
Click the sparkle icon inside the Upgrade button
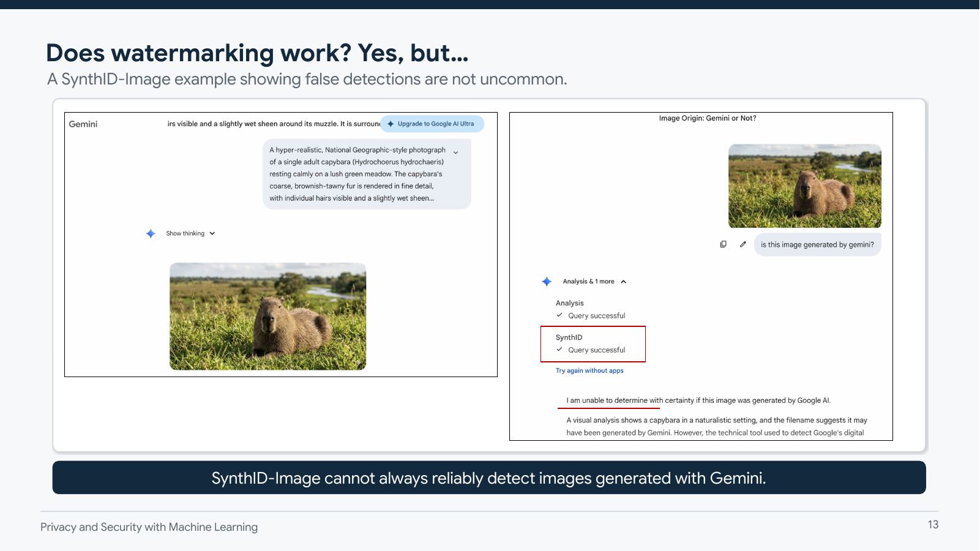(390, 124)
